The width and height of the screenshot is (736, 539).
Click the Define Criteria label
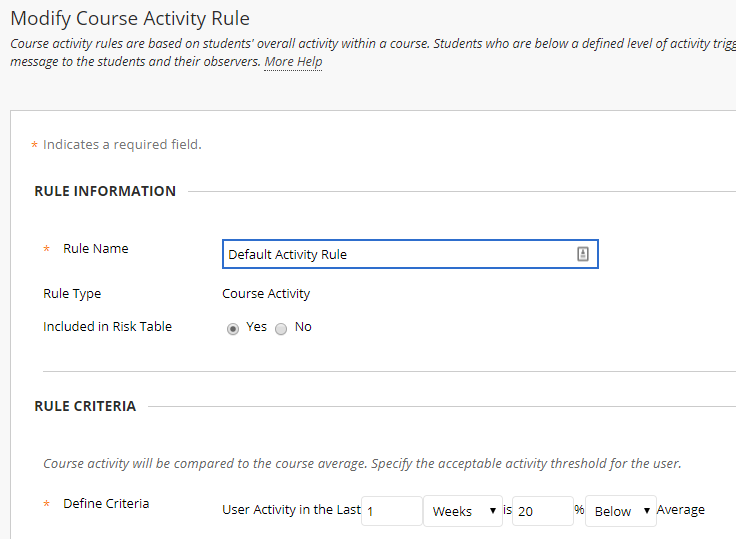tap(106, 504)
